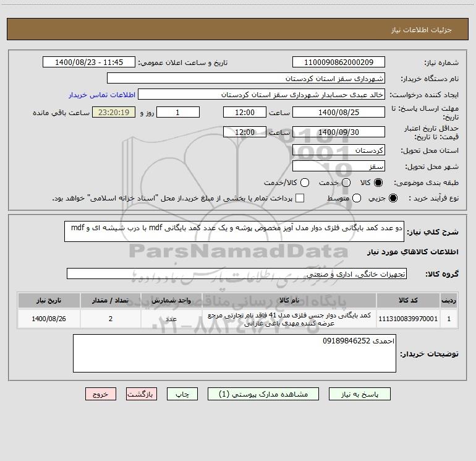The width and height of the screenshot is (476, 461).
Task: Click the page title جزئیات اطلاعات نیاز
Action: click(x=421, y=30)
